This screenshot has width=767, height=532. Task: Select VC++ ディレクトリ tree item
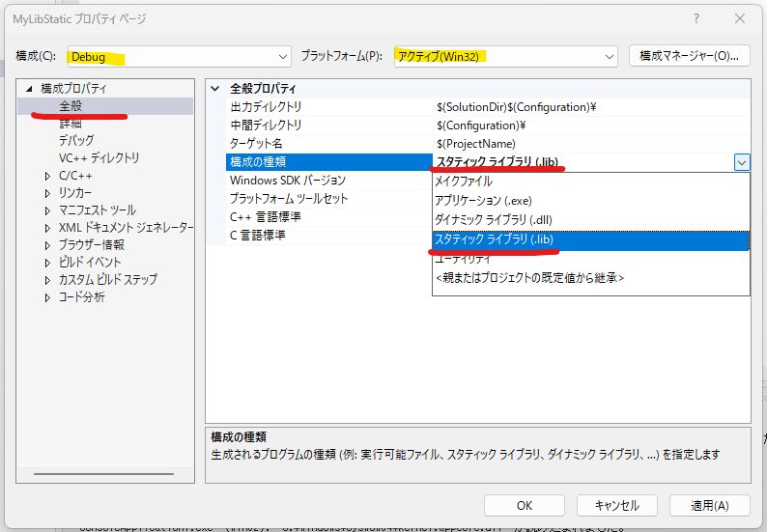(99, 158)
